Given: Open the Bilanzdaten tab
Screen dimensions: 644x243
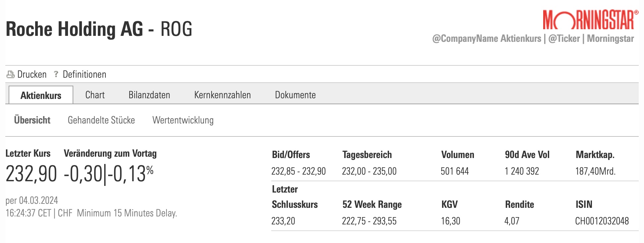Looking at the screenshot, I should coord(149,95).
